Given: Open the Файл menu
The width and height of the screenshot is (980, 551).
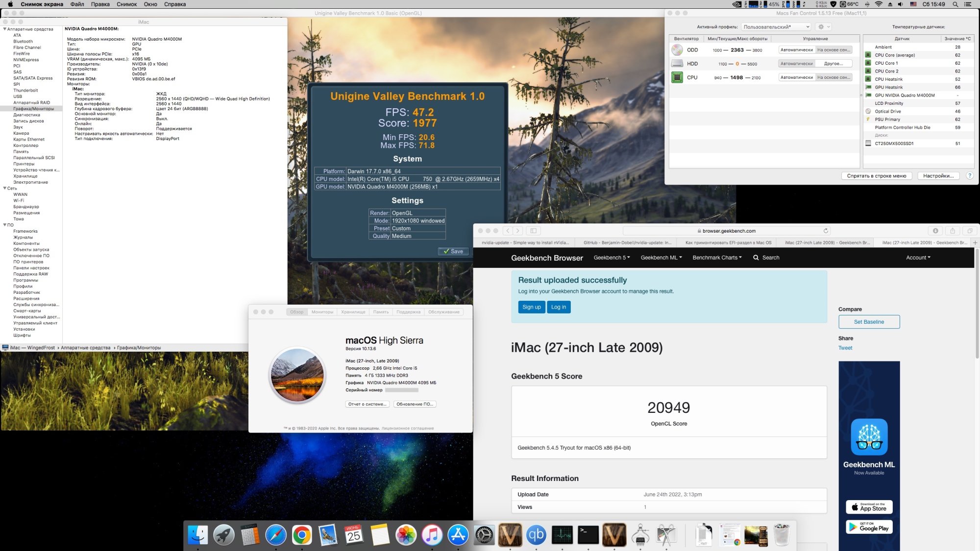Looking at the screenshot, I should coord(77,4).
